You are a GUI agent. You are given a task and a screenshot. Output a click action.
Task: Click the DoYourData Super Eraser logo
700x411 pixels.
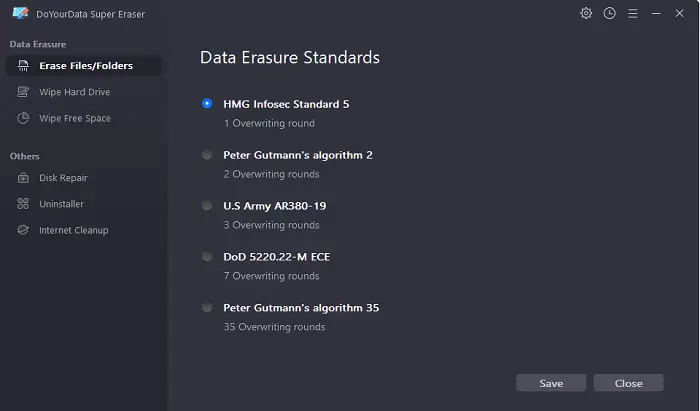click(x=21, y=13)
